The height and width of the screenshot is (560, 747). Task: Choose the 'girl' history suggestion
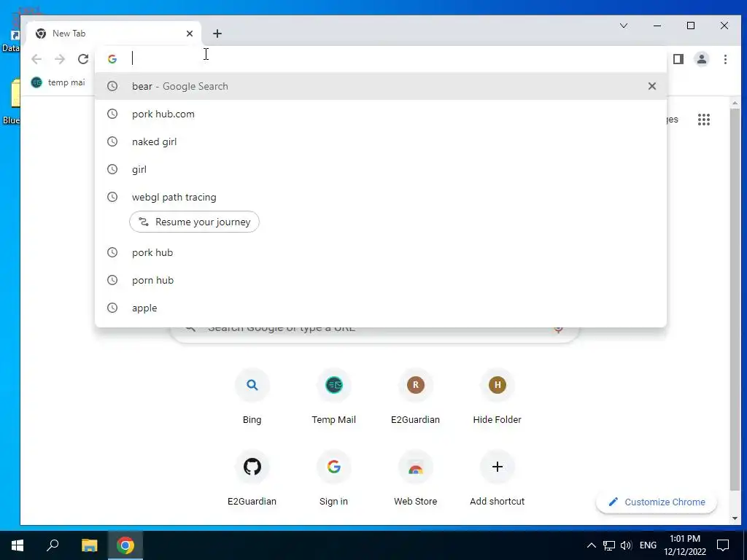tap(381, 169)
